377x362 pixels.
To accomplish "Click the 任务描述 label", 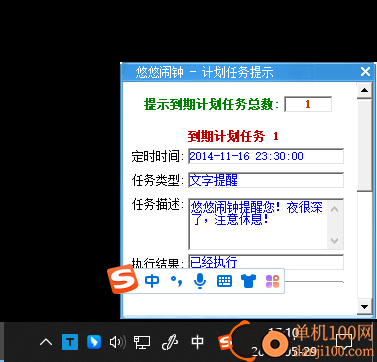I will point(158,204).
